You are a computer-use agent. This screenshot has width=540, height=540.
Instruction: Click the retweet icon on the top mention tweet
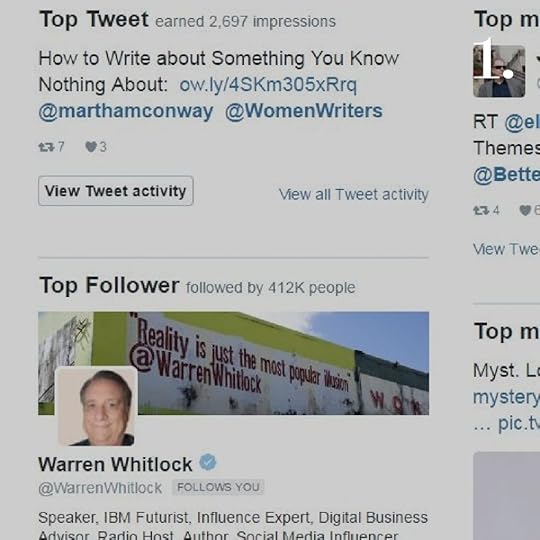coord(481,210)
